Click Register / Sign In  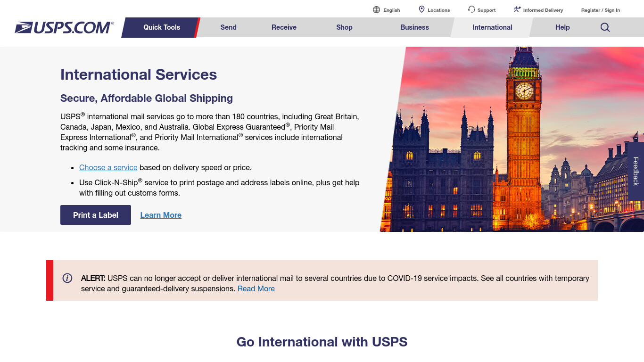601,10
